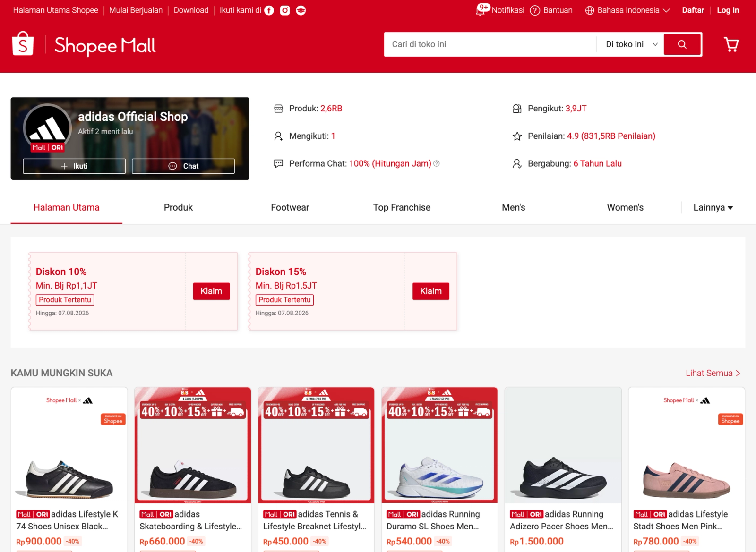
Task: Open the Top Franchise tab
Action: (x=402, y=207)
